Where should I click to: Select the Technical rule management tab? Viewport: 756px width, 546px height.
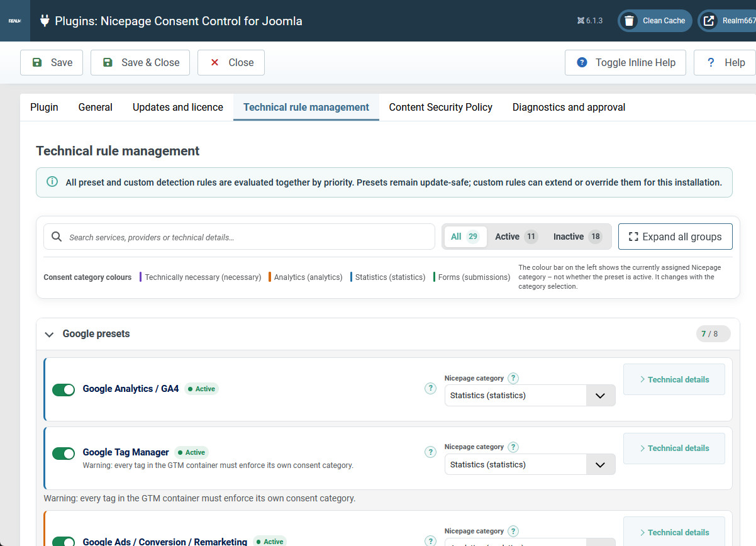[306, 107]
